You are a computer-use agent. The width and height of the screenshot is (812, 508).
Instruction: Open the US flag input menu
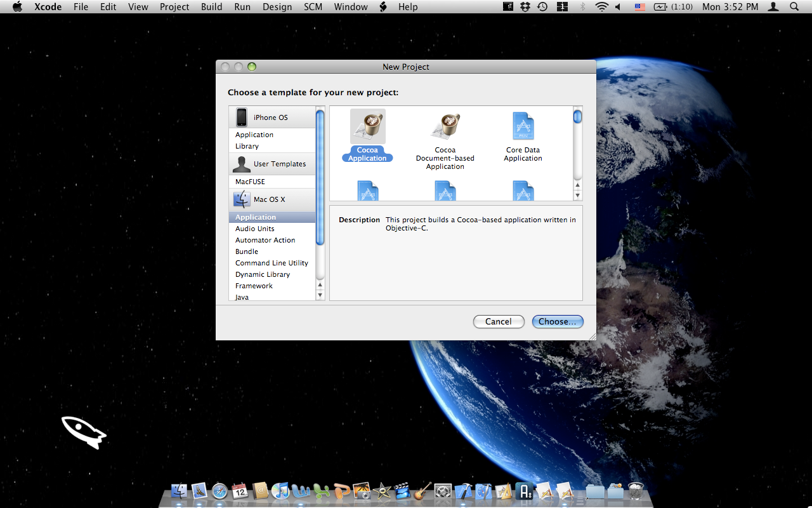640,7
